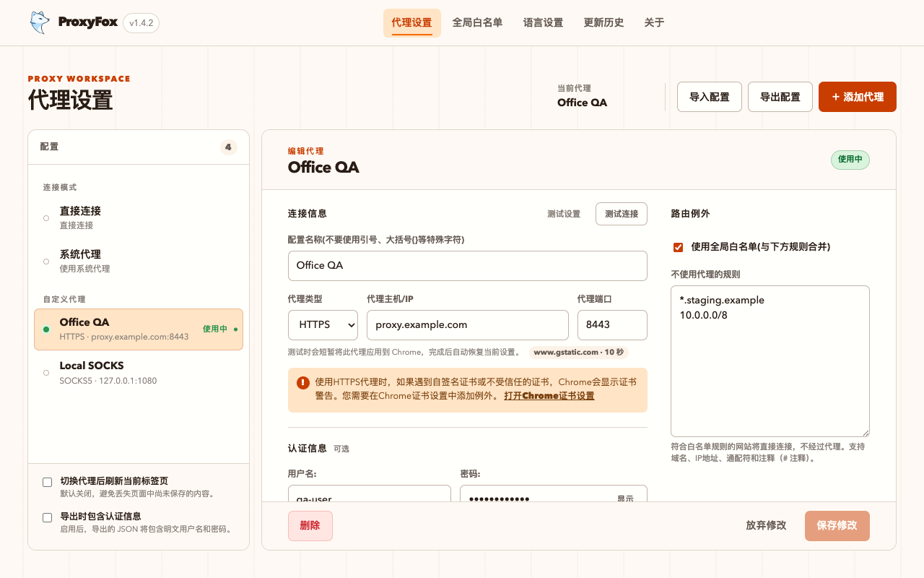This screenshot has height=578, width=924.
Task: Click the 配置名称 field containing Office QA
Action: [467, 266]
